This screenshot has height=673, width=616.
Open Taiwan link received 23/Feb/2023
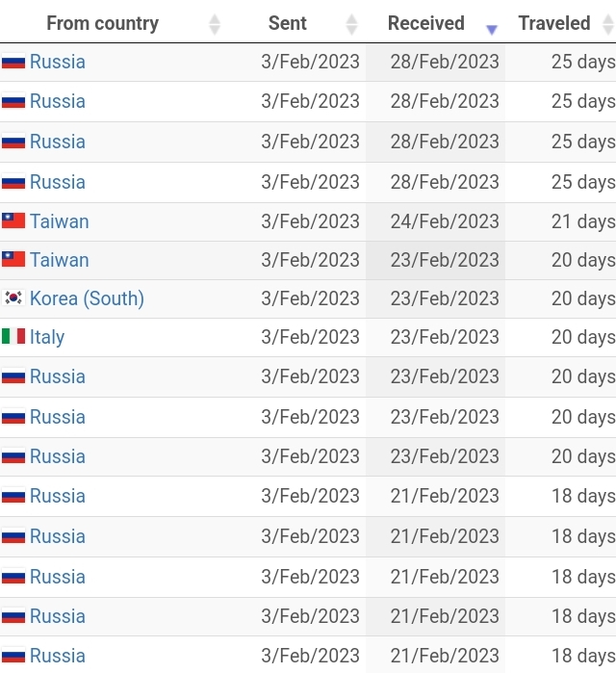60,260
